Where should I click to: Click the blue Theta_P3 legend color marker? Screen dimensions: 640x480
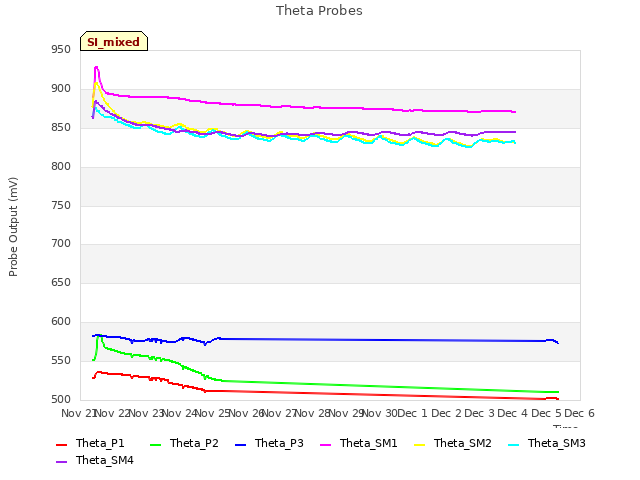point(240,444)
